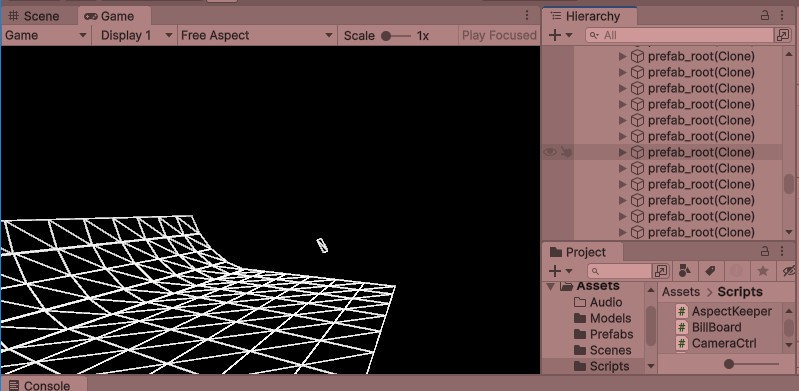This screenshot has height=391, width=799.
Task: Open the Game view three-dot options menu
Action: pyautogui.click(x=527, y=16)
